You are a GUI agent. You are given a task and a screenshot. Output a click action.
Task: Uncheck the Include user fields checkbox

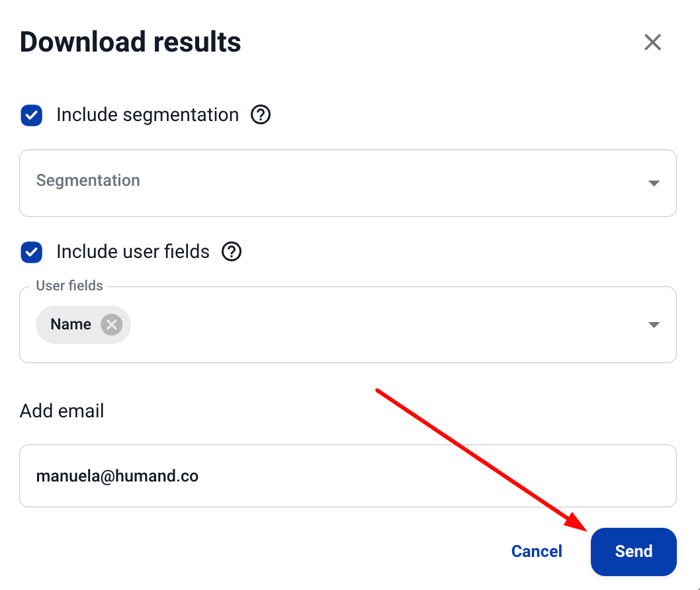32,252
